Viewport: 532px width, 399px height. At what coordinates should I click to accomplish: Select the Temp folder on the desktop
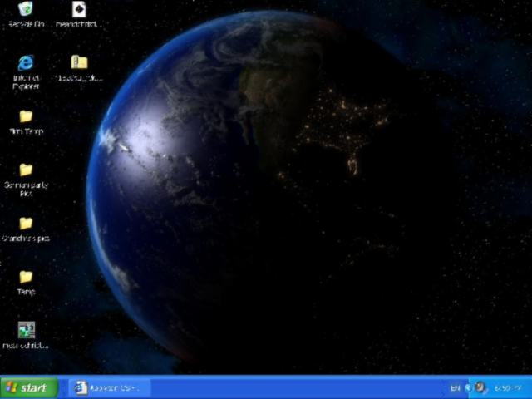tap(26, 277)
